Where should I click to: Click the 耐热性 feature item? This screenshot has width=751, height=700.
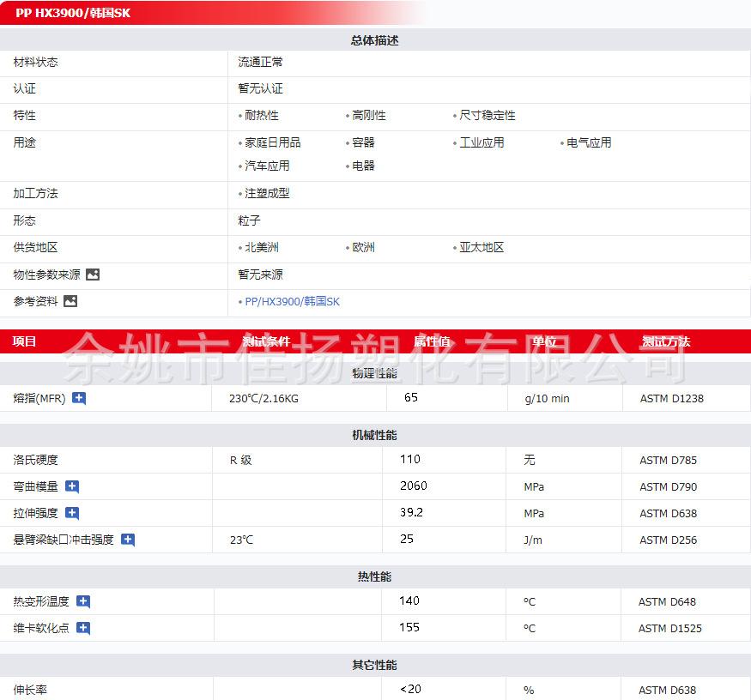click(x=262, y=116)
